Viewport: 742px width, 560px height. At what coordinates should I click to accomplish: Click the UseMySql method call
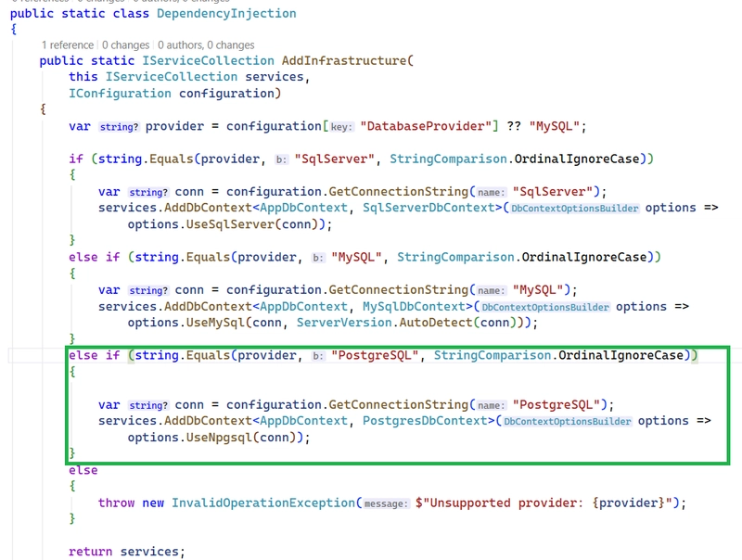(x=215, y=323)
